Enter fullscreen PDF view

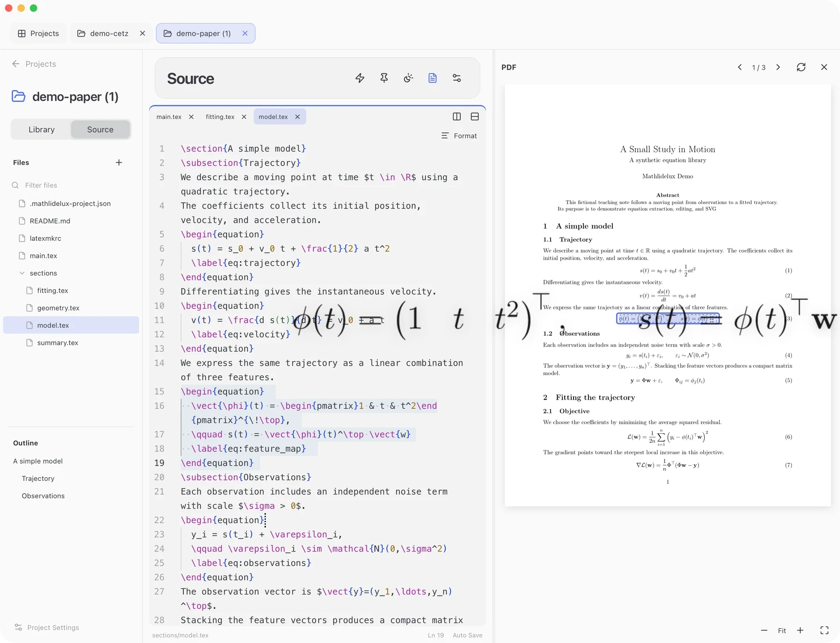pyautogui.click(x=825, y=630)
